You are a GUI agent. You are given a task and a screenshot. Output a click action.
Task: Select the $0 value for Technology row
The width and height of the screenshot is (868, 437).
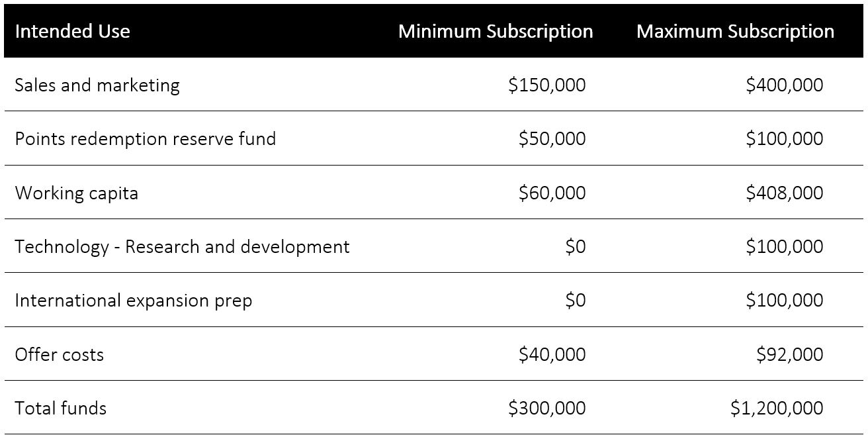pyautogui.click(x=576, y=247)
